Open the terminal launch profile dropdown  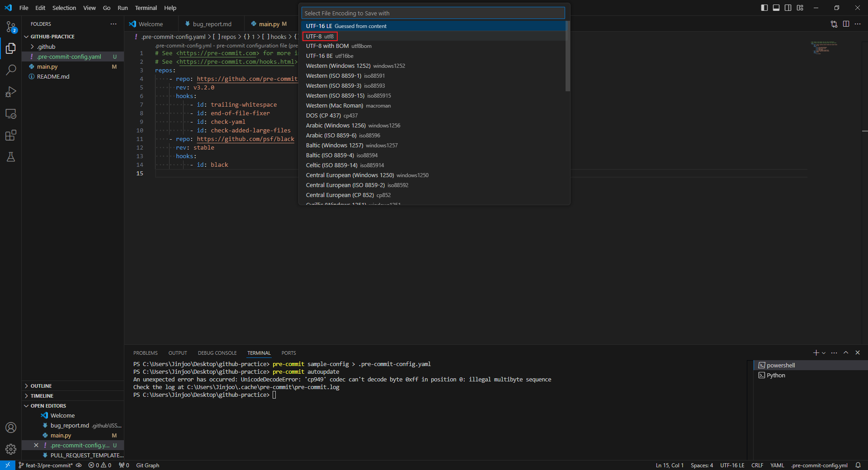coord(824,353)
